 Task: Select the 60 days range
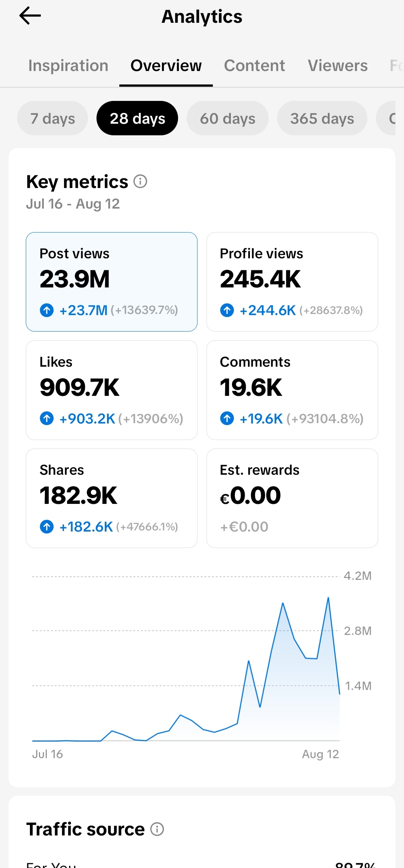227,118
